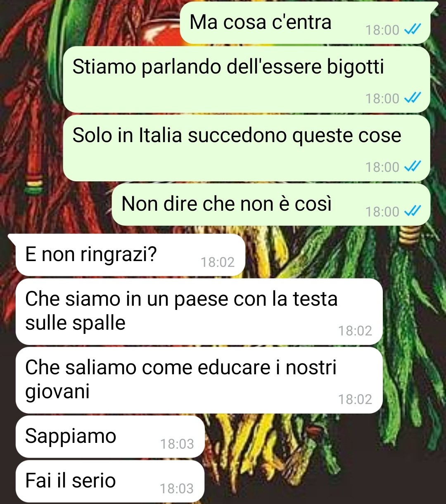Select the 'Stiamo parlando dell'essere bigotti' message

247,79
